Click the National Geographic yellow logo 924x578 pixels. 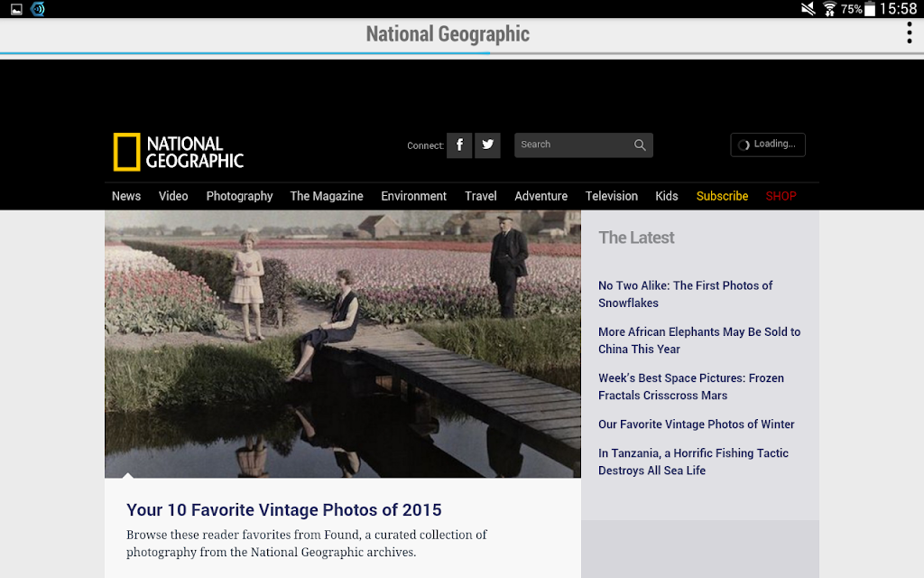(179, 152)
